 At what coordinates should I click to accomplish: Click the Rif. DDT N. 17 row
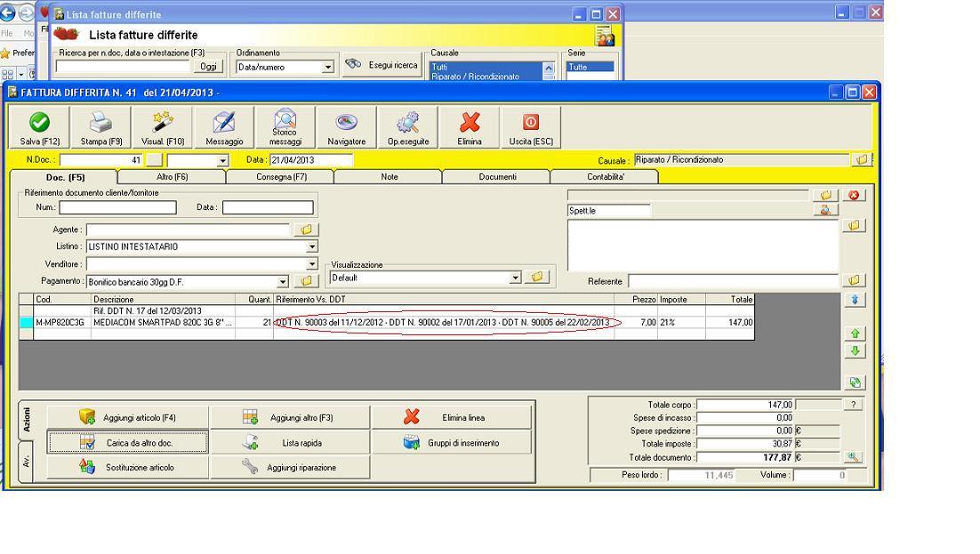tap(386, 310)
